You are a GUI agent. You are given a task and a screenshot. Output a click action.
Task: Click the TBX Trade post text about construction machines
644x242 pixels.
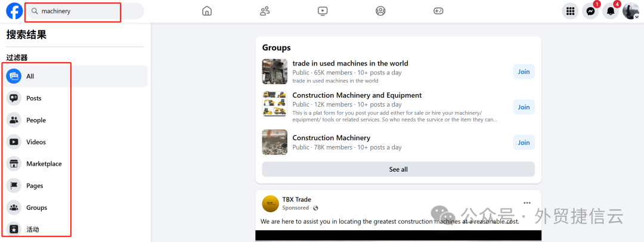coord(390,222)
